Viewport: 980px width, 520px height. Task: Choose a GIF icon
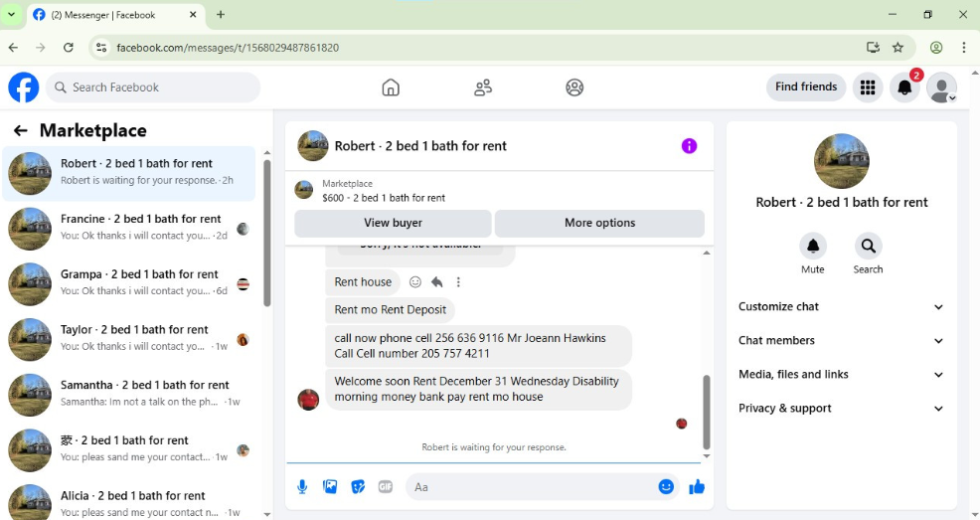coord(386,487)
